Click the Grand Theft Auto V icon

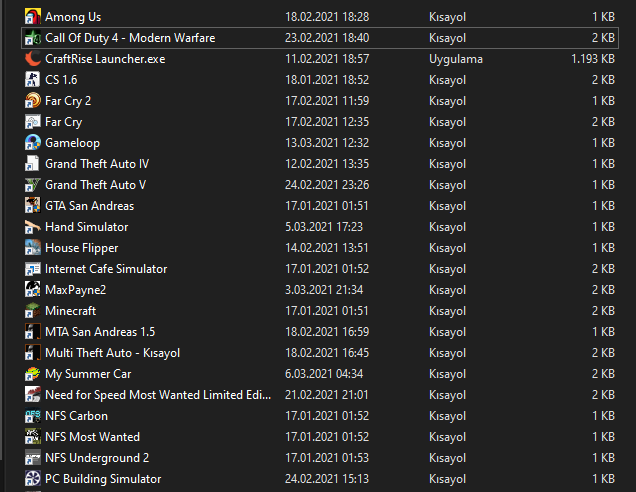point(32,185)
